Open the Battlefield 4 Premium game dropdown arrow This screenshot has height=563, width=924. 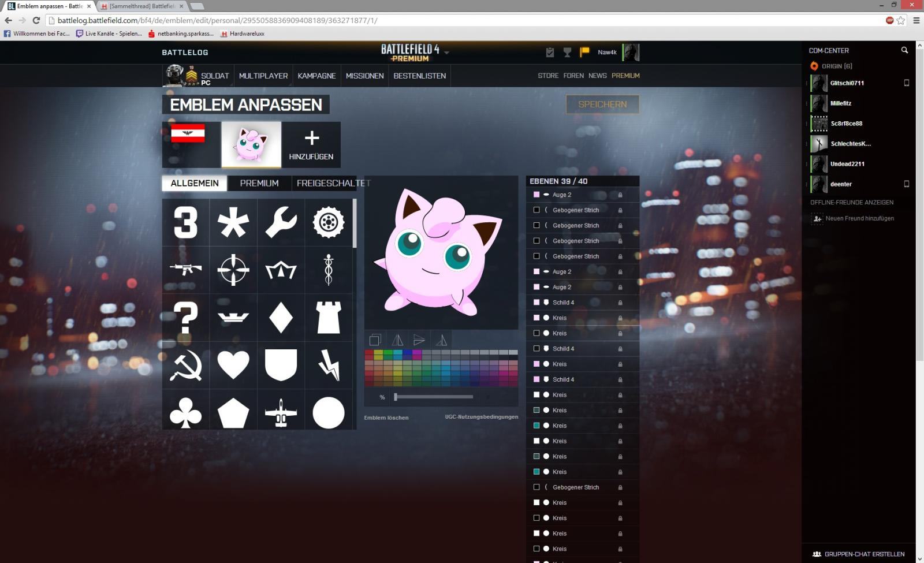[446, 53]
